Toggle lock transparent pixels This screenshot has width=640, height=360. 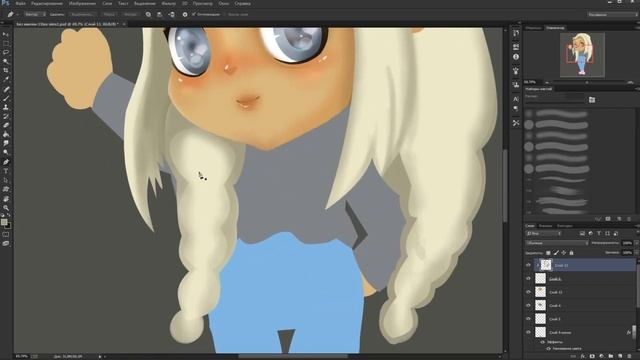coord(548,253)
